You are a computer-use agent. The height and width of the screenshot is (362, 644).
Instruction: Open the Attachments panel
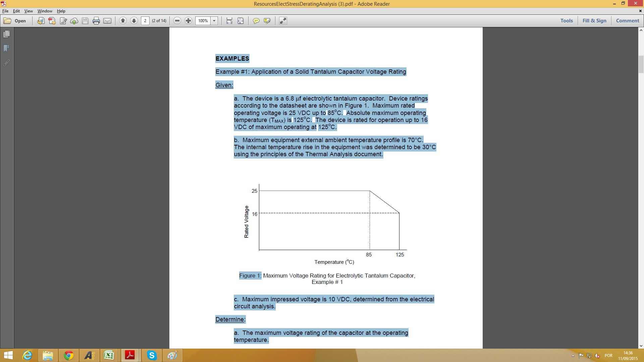coord(6,63)
